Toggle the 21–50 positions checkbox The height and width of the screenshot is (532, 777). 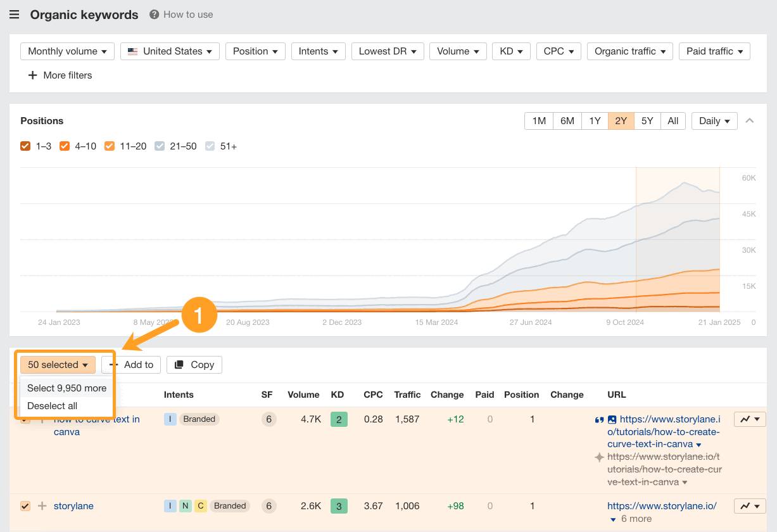160,146
